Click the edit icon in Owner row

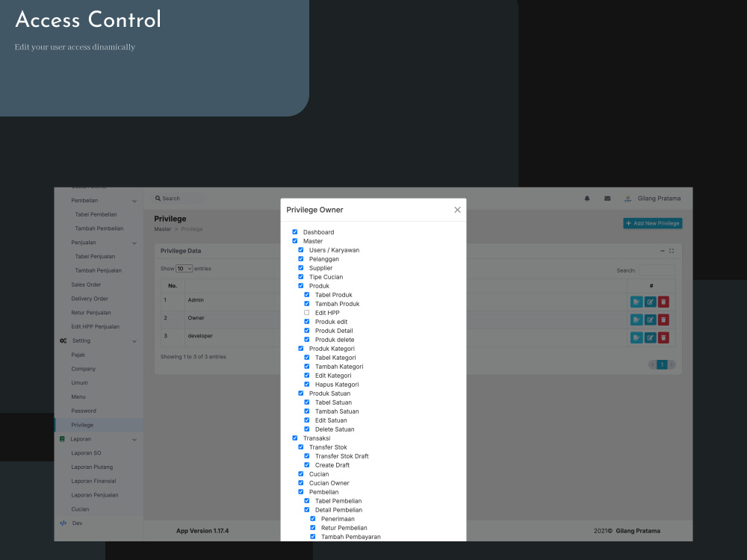point(651,320)
